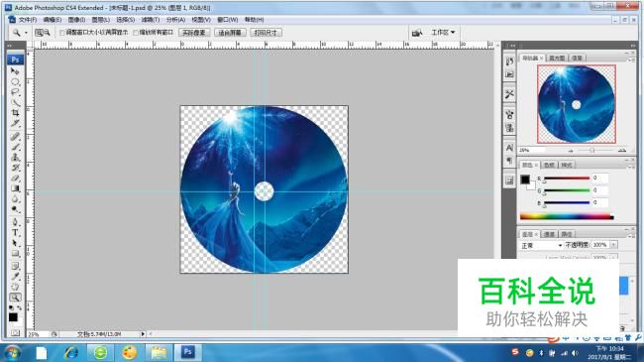Screen dimensions: 644x362
Task: Open the 正常 blend mode dropdown
Action: click(541, 245)
